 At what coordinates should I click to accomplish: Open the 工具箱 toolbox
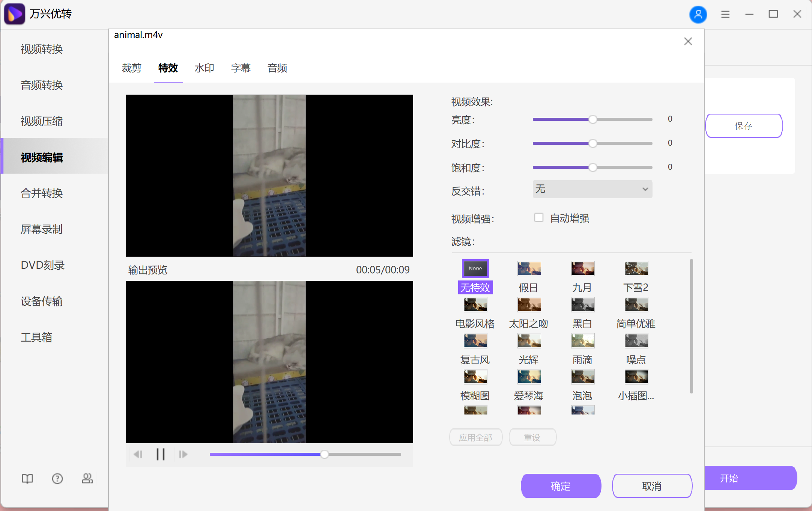(x=36, y=337)
